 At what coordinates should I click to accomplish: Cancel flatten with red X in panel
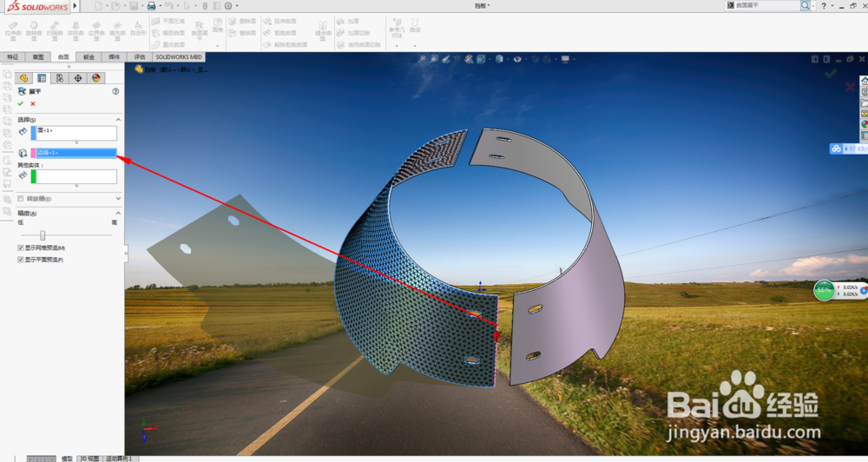(x=33, y=103)
